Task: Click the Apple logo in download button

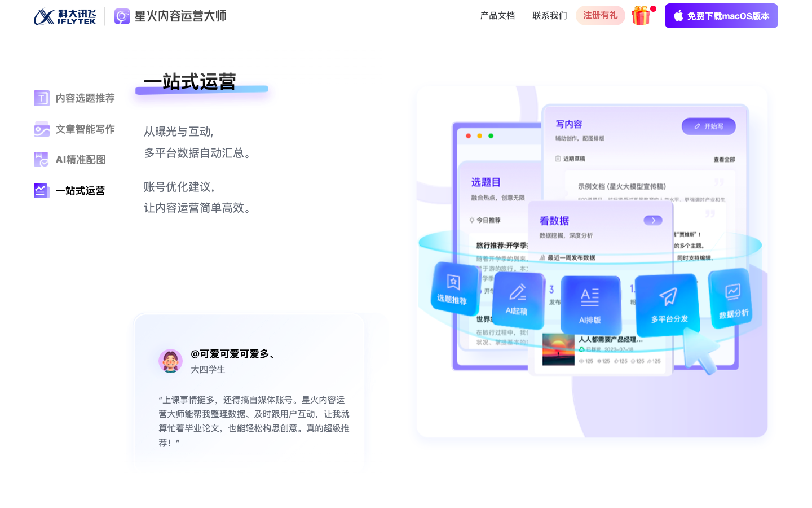Action: coord(678,16)
